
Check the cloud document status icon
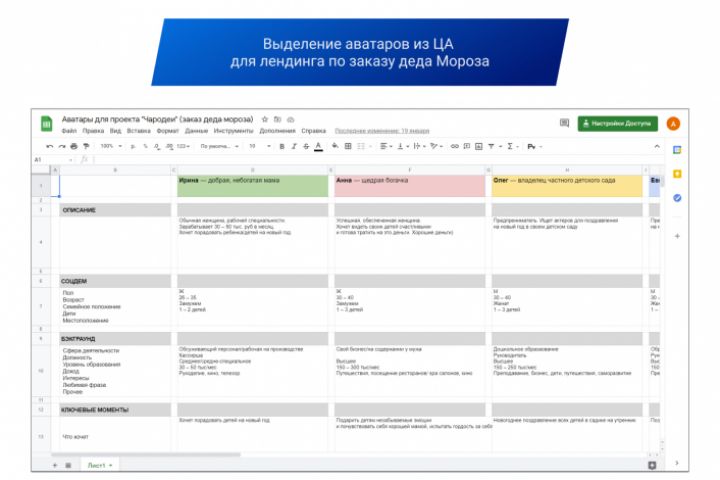[291, 119]
